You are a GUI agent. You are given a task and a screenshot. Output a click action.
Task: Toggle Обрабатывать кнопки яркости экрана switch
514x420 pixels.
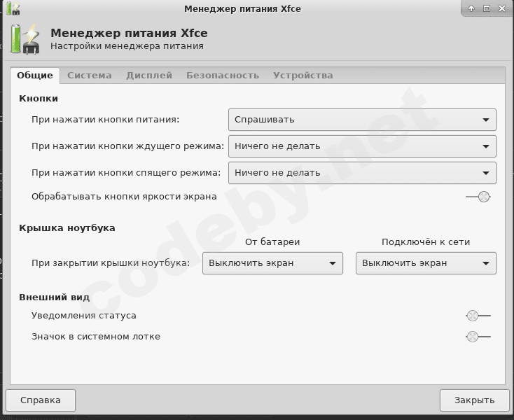[x=478, y=197]
